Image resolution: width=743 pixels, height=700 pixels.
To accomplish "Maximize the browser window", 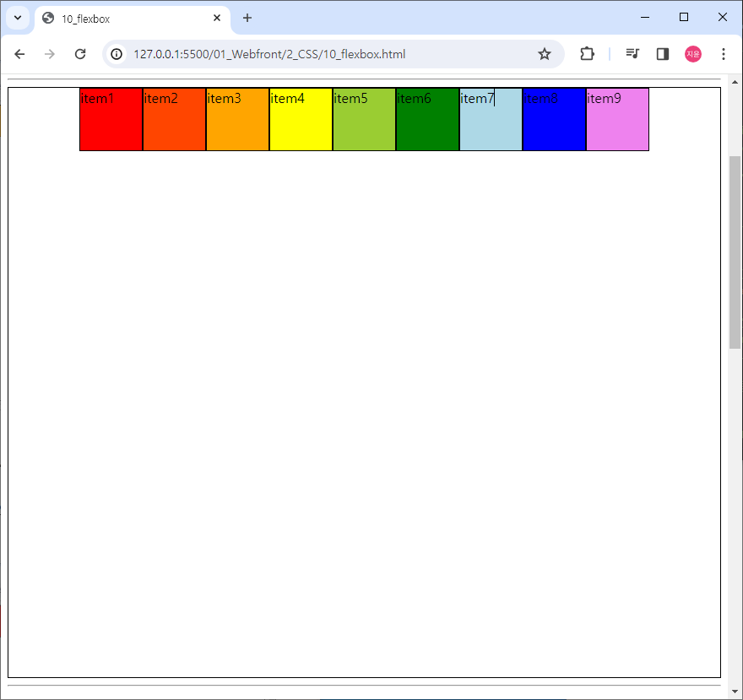I will (x=684, y=18).
